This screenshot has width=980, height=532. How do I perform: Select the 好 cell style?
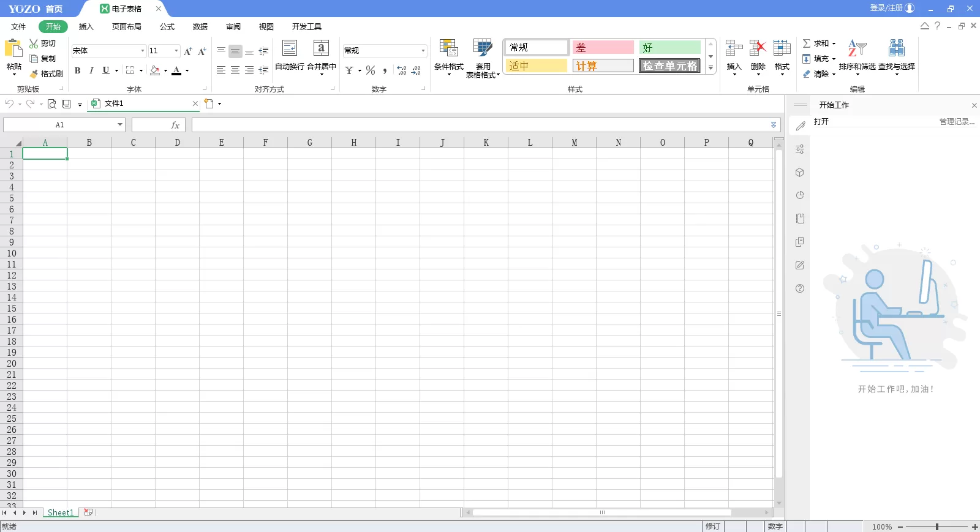(669, 47)
